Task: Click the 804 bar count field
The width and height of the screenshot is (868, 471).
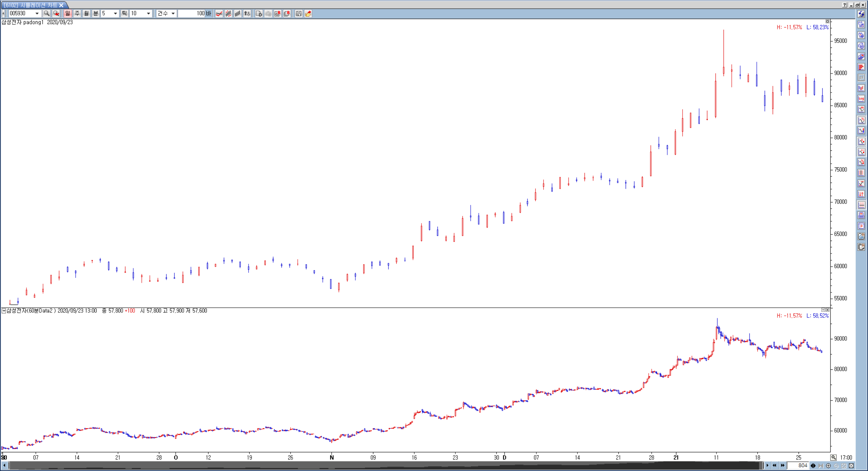Action: pyautogui.click(x=797, y=466)
